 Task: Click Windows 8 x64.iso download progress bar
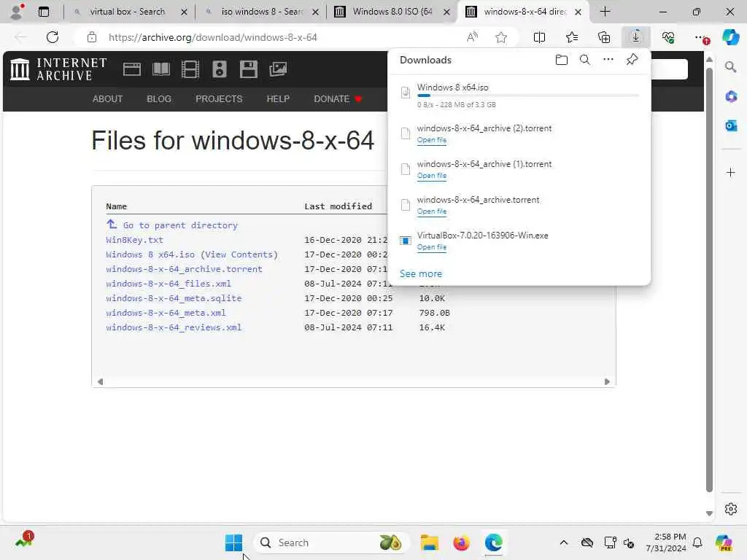coord(527,96)
